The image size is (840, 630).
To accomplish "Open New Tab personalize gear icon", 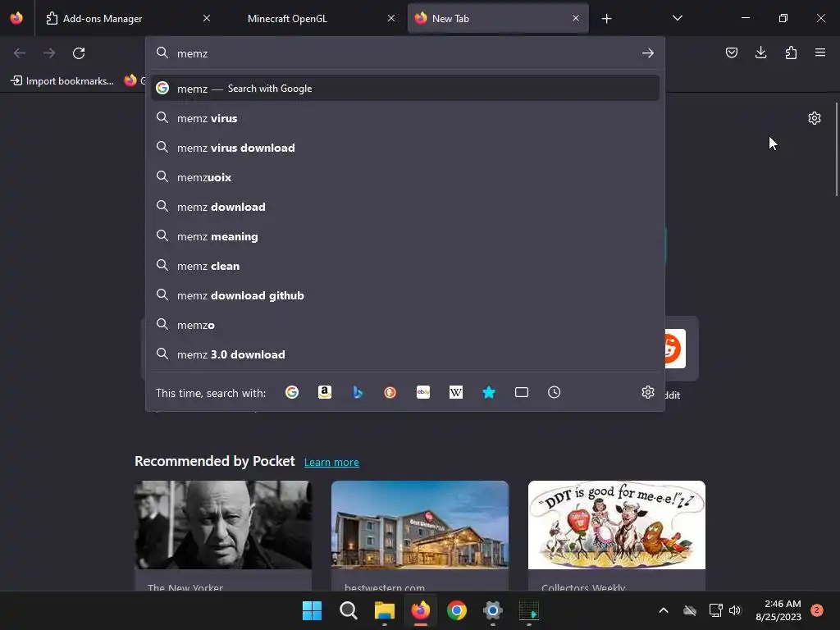I will tap(815, 118).
